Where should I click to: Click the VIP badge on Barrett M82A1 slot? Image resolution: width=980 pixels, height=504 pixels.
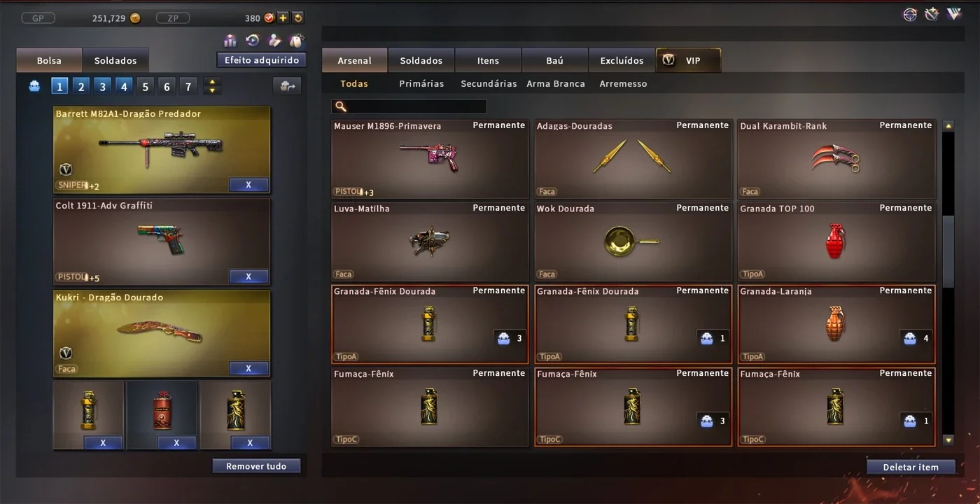pyautogui.click(x=66, y=169)
